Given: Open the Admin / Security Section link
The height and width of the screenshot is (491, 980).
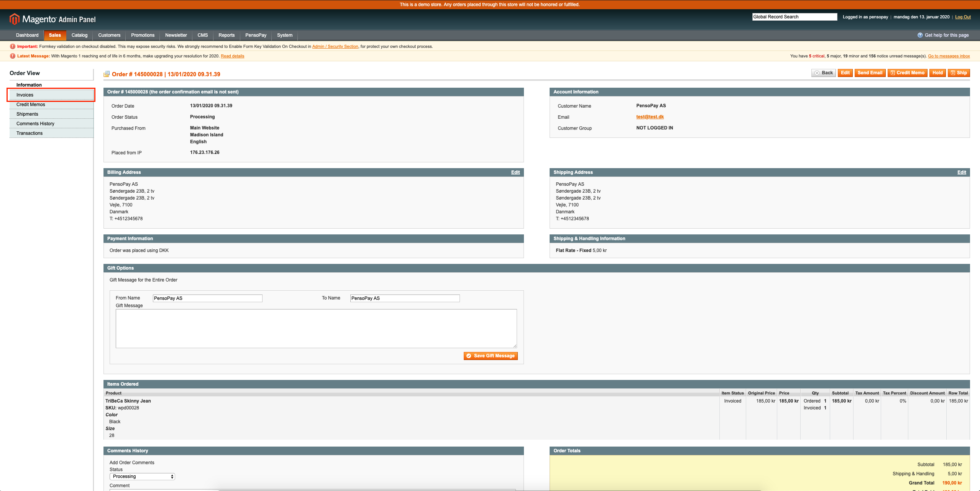Looking at the screenshot, I should tap(335, 46).
